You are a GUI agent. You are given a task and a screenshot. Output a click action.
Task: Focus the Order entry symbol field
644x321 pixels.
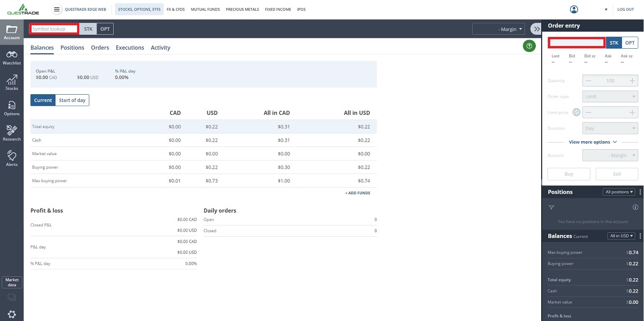(x=576, y=43)
